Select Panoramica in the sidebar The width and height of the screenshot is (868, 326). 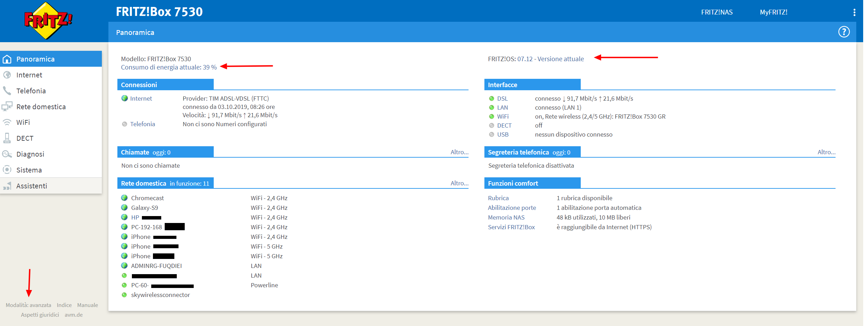click(51, 59)
